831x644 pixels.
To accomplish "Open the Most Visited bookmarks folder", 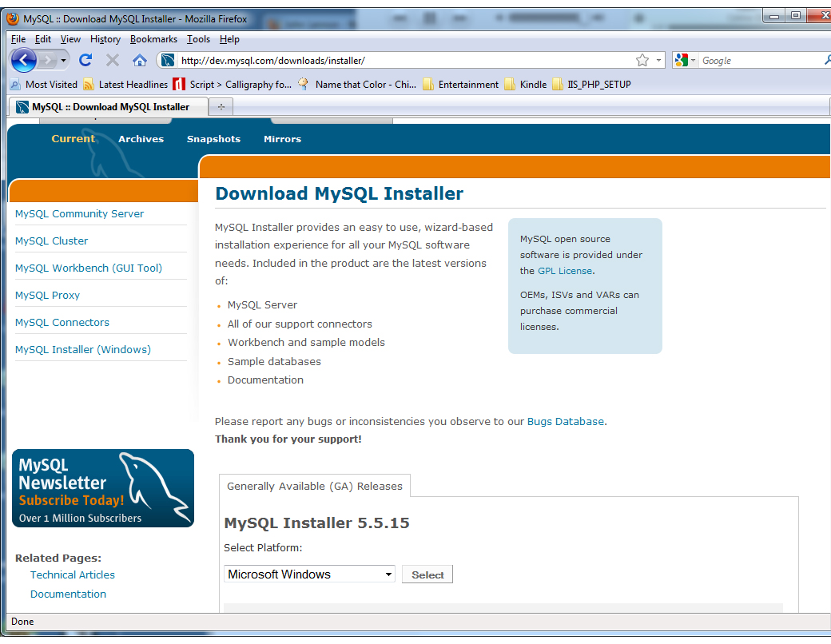I will click(44, 84).
